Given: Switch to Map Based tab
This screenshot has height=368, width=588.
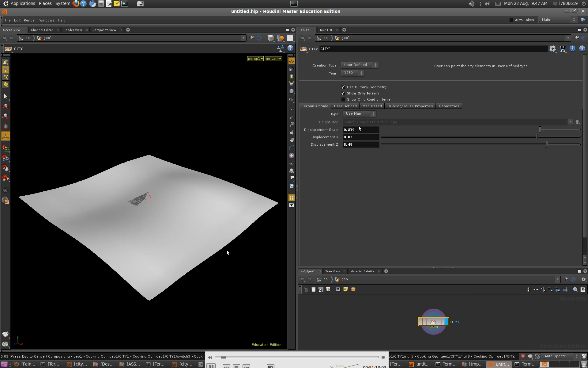Looking at the screenshot, I should [x=372, y=106].
